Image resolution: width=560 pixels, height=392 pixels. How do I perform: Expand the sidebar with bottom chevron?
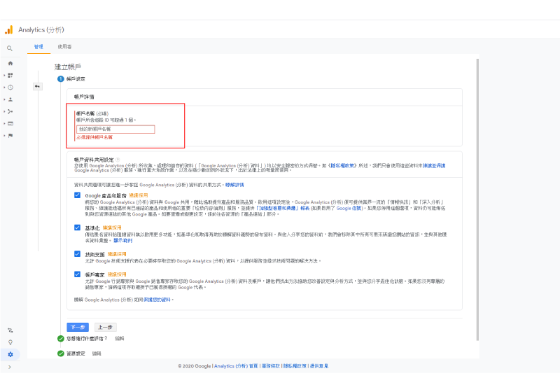click(x=10, y=367)
